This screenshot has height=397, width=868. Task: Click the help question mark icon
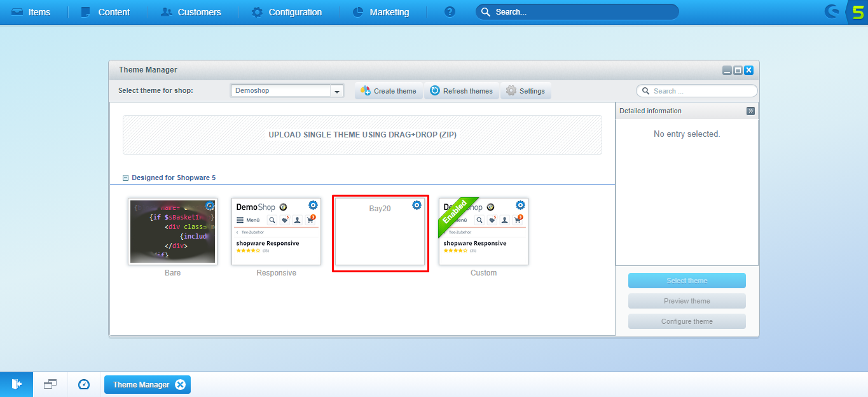point(449,11)
